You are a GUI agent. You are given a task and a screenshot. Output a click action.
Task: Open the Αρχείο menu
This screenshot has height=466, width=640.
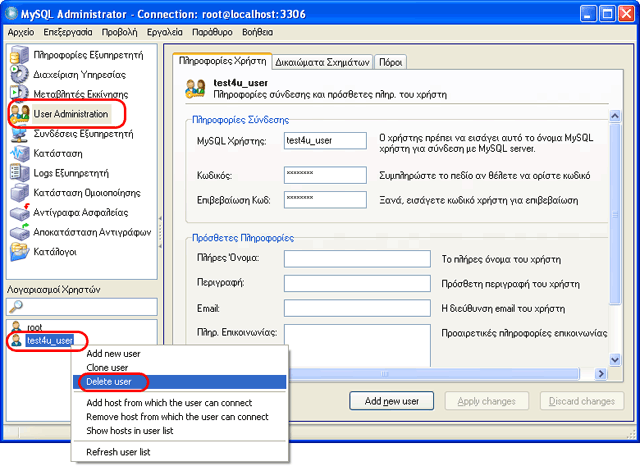[x=21, y=32]
